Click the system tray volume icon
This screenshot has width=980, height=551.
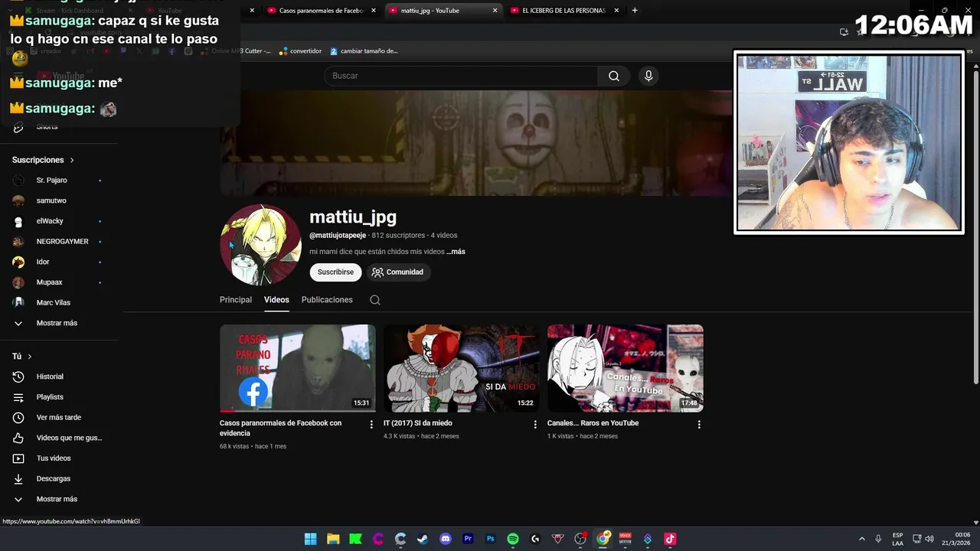coord(929,539)
